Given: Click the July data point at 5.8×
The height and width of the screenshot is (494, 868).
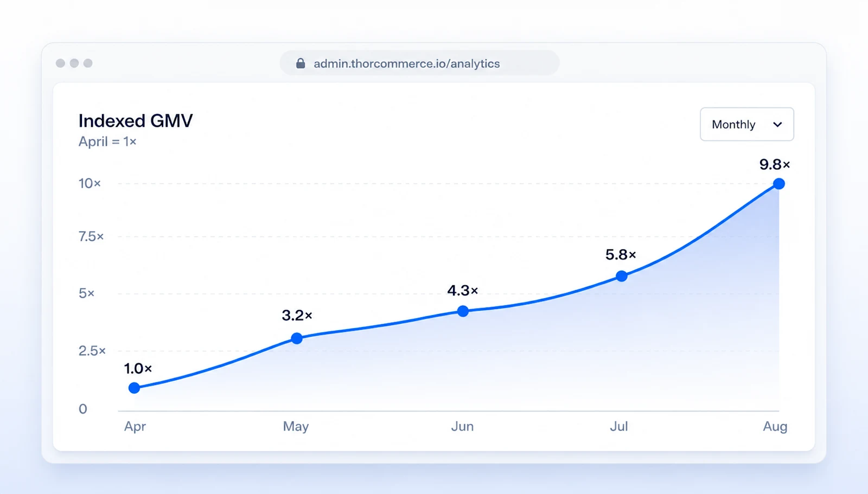Looking at the screenshot, I should pos(622,277).
